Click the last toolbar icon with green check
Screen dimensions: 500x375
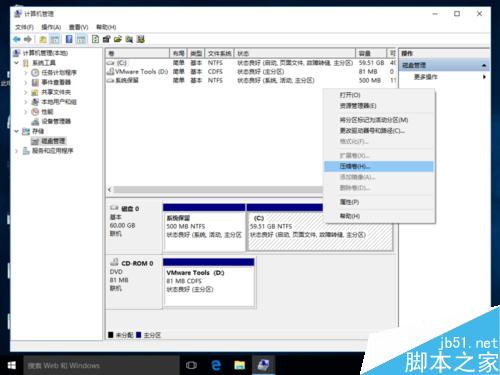pos(140,39)
